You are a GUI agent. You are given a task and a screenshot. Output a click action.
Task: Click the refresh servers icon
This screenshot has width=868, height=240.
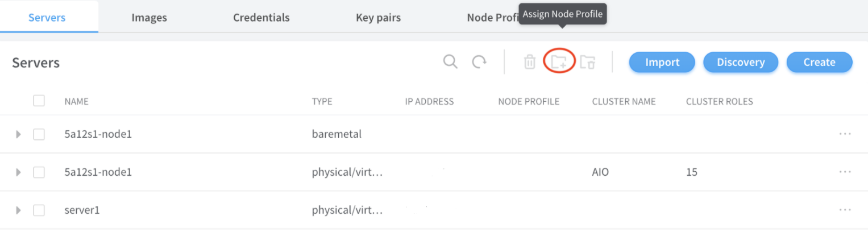(x=479, y=61)
